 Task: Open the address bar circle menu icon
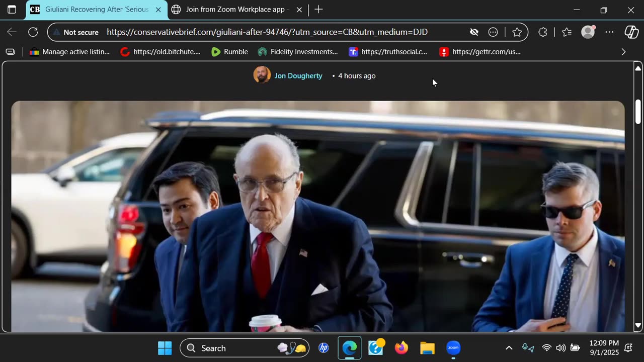point(493,32)
